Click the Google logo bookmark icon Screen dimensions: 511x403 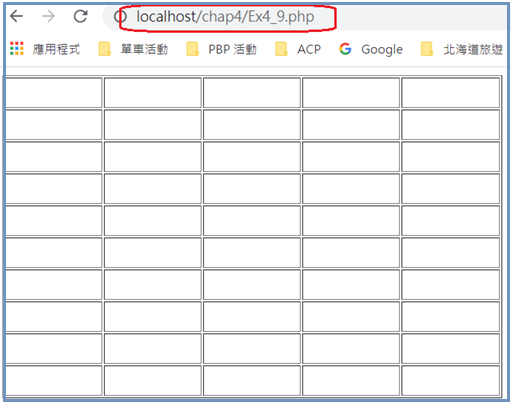click(x=345, y=49)
